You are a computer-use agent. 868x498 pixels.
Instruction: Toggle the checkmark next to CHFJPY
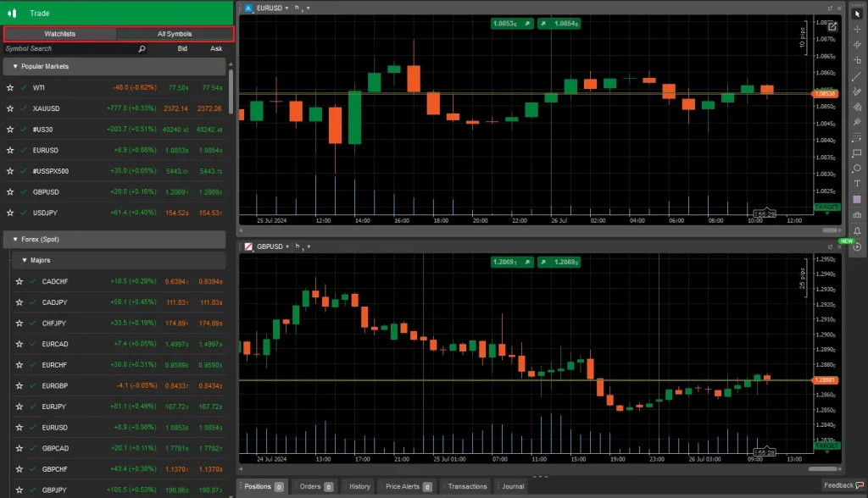[33, 324]
